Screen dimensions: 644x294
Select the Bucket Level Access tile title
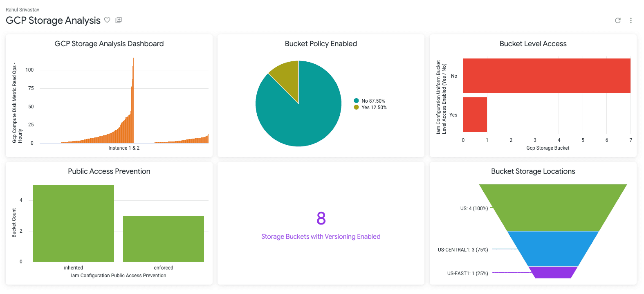click(x=533, y=44)
